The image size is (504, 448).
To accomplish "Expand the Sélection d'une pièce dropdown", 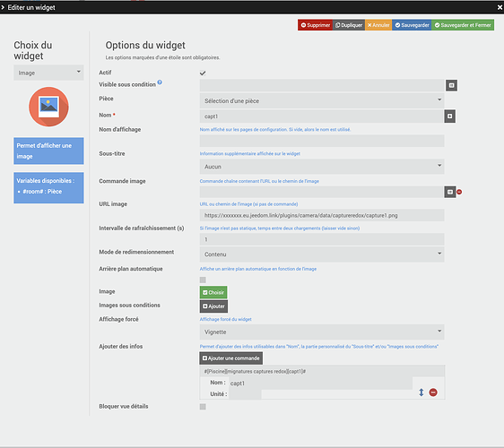I will tap(322, 101).
